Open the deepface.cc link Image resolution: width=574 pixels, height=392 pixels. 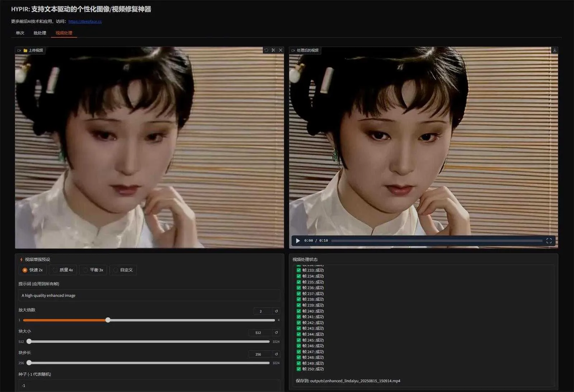click(85, 22)
